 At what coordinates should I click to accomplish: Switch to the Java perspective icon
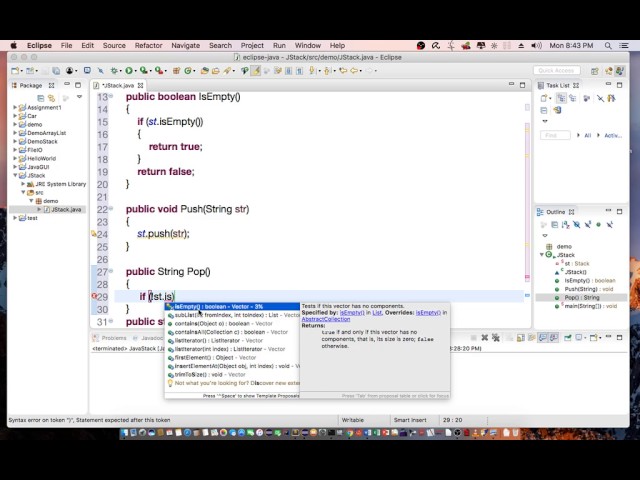click(x=620, y=71)
